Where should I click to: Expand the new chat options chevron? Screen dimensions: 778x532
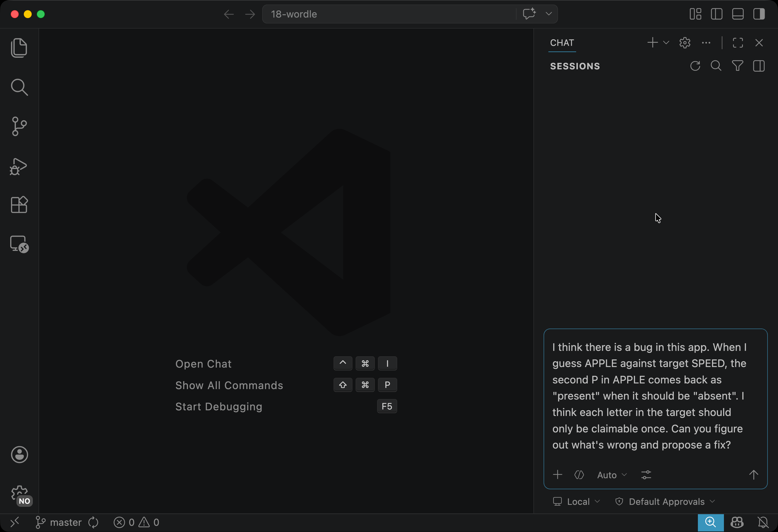(x=666, y=42)
